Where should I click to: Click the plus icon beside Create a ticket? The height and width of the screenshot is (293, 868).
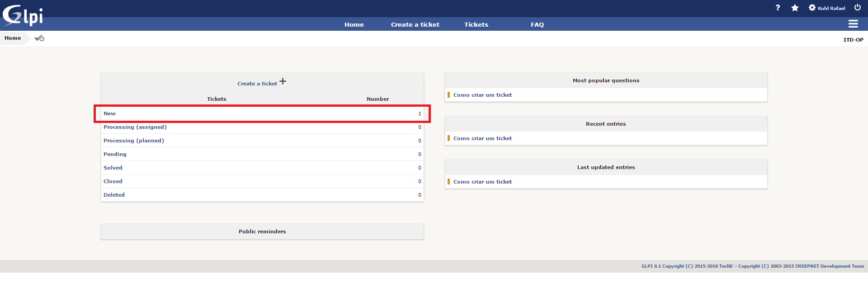tap(283, 81)
